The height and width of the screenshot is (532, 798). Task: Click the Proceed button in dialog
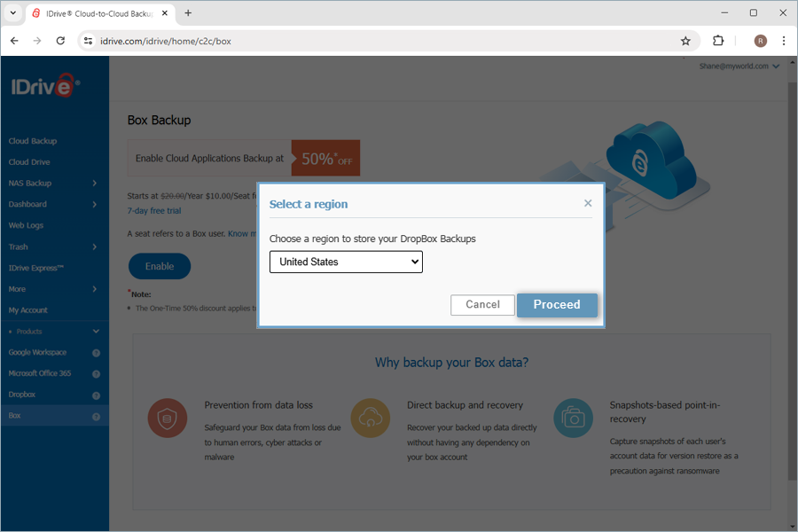click(x=557, y=304)
